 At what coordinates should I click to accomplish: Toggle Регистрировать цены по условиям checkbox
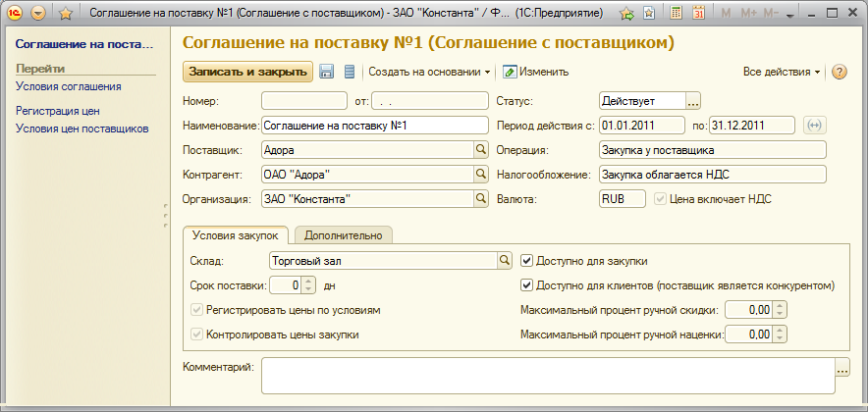196,310
